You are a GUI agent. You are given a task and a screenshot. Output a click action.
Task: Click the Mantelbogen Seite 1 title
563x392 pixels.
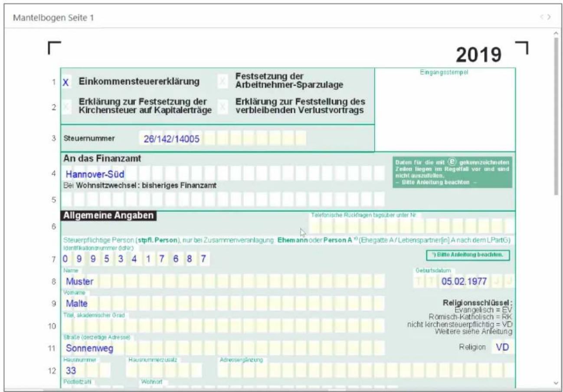point(53,18)
